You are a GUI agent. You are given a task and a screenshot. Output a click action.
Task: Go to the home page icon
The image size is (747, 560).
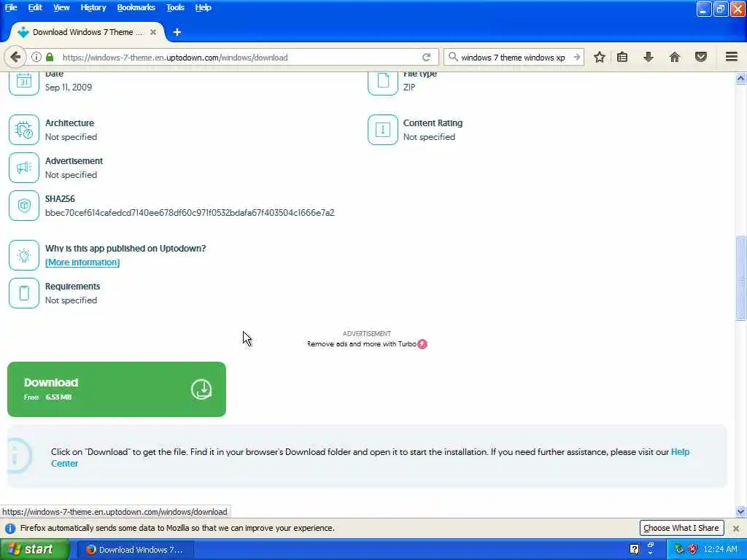pos(675,57)
